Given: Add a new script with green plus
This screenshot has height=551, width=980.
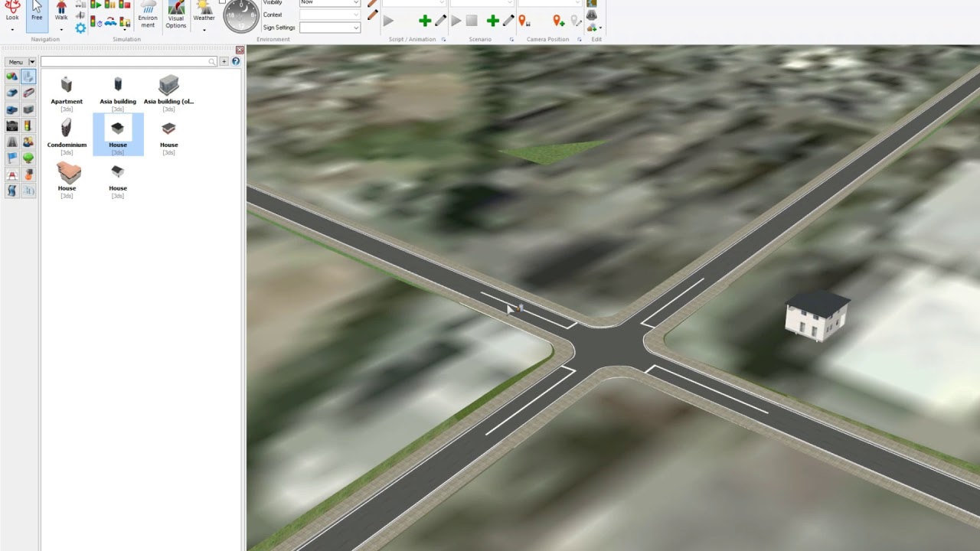Looking at the screenshot, I should (425, 21).
